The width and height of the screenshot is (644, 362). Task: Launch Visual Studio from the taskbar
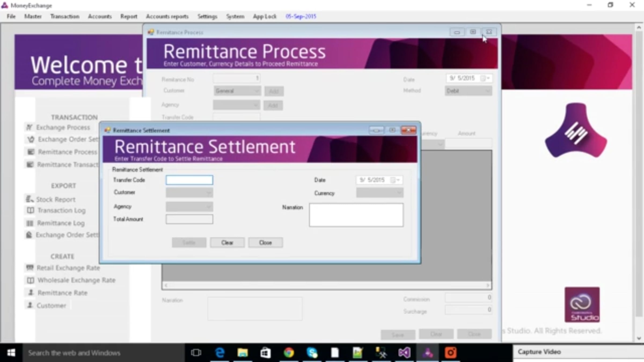pyautogui.click(x=404, y=353)
